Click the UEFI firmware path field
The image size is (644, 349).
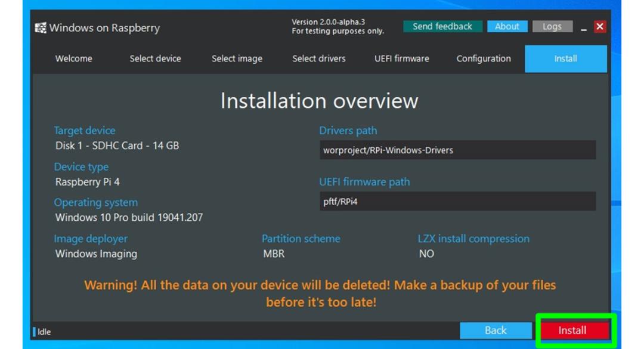pyautogui.click(x=457, y=202)
